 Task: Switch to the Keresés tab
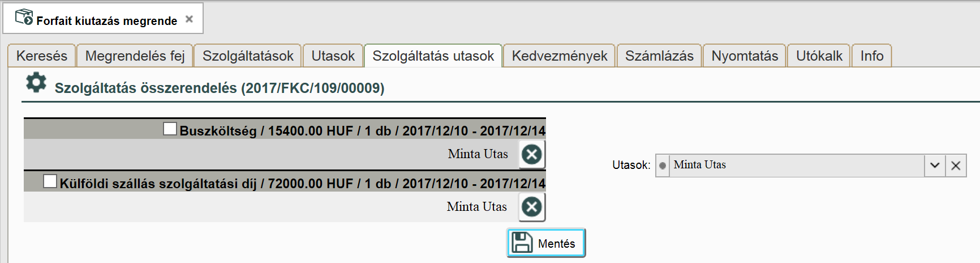click(42, 56)
